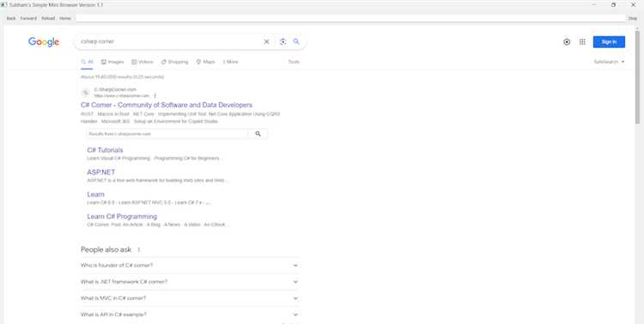Switch to the Images tab
The image size is (644, 324).
(x=112, y=62)
